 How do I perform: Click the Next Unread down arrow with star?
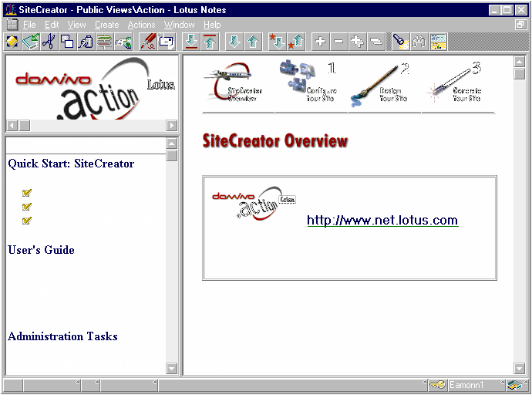pos(278,42)
